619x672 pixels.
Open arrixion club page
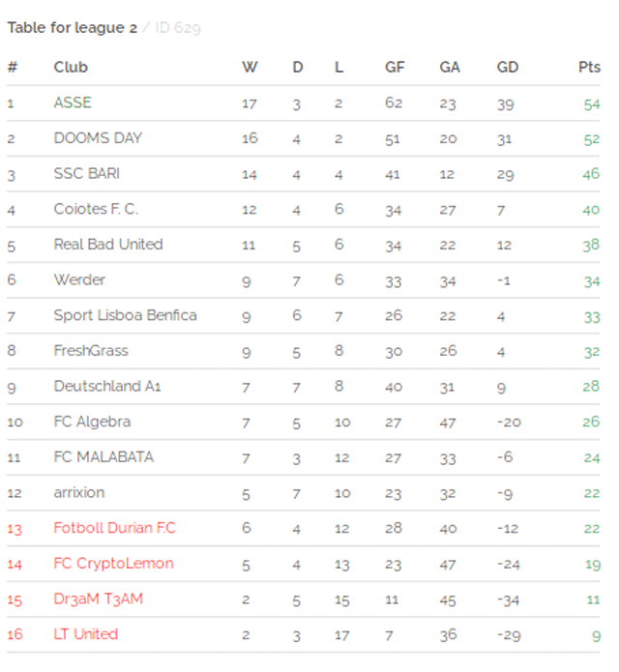tap(79, 493)
